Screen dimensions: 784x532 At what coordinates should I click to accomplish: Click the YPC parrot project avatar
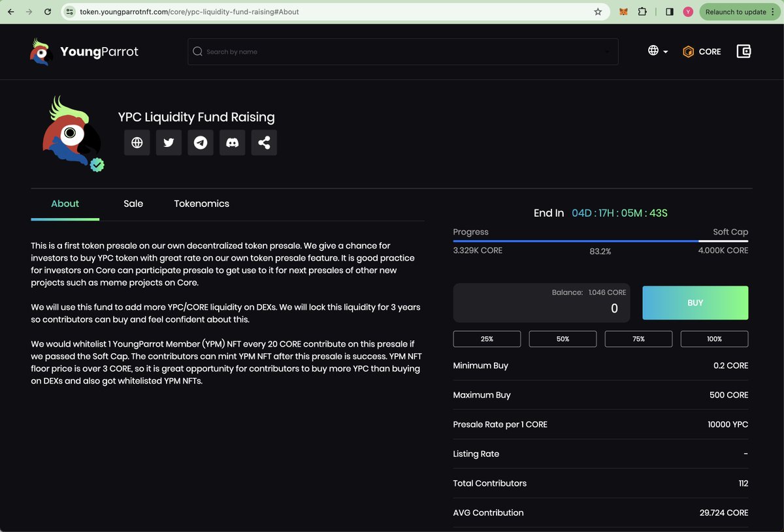coord(73,133)
